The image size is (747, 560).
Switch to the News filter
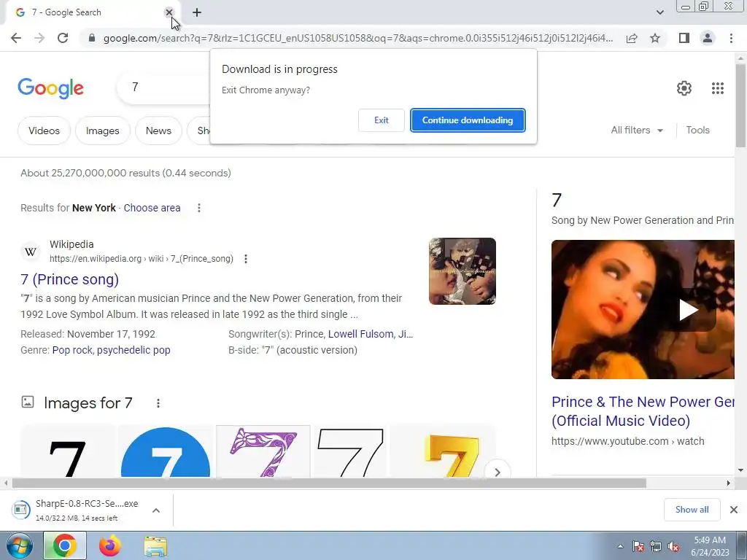click(x=158, y=131)
